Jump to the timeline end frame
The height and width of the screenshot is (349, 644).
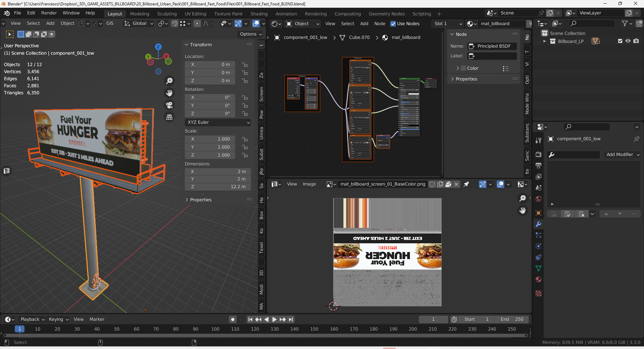pos(291,319)
